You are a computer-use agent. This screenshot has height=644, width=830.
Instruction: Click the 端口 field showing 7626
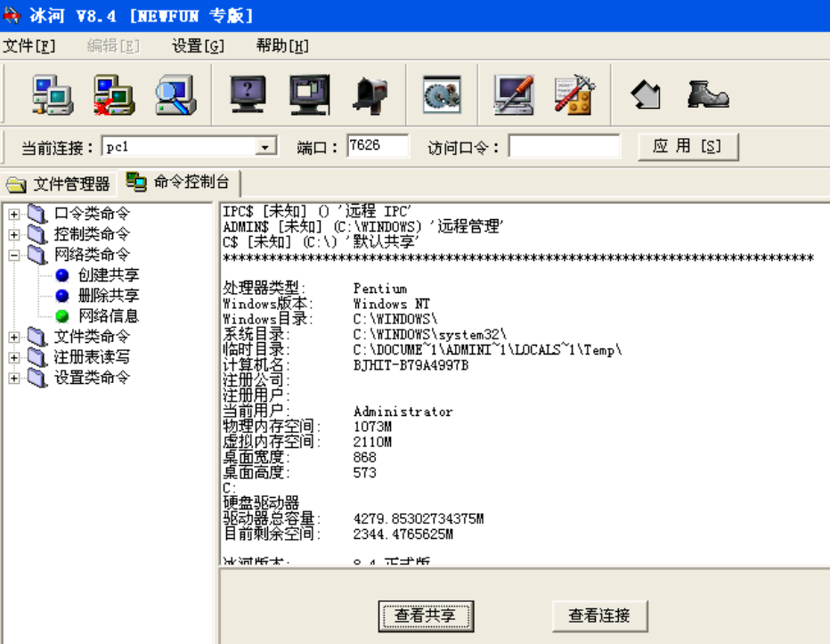(378, 146)
